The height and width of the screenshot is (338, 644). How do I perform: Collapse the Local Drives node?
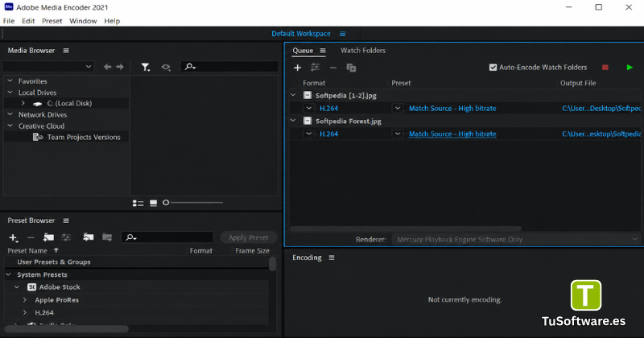pos(10,93)
